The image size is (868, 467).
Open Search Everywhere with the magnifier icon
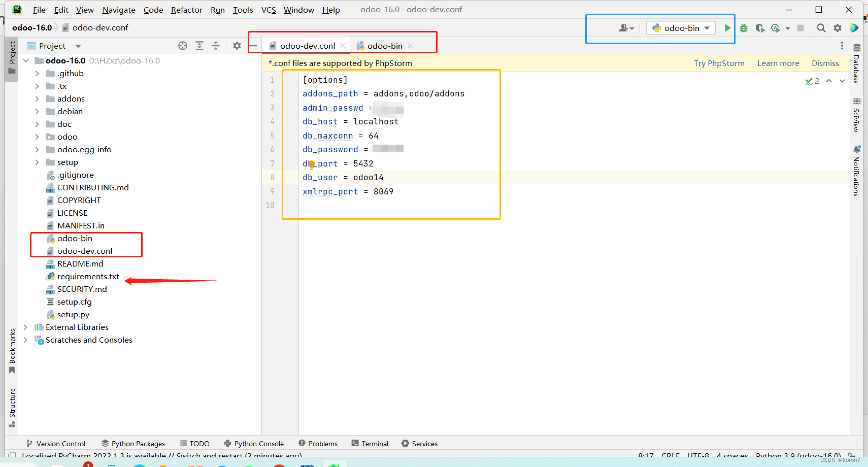click(x=821, y=28)
